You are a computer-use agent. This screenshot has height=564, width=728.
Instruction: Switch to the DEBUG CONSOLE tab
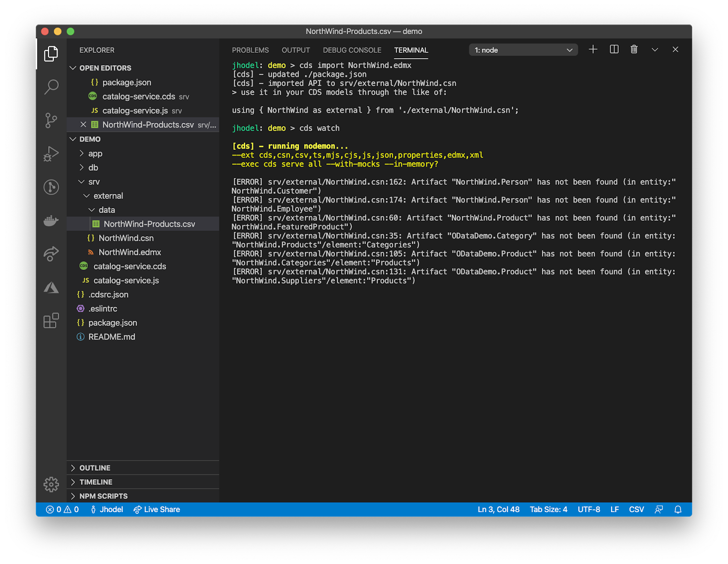tap(352, 50)
